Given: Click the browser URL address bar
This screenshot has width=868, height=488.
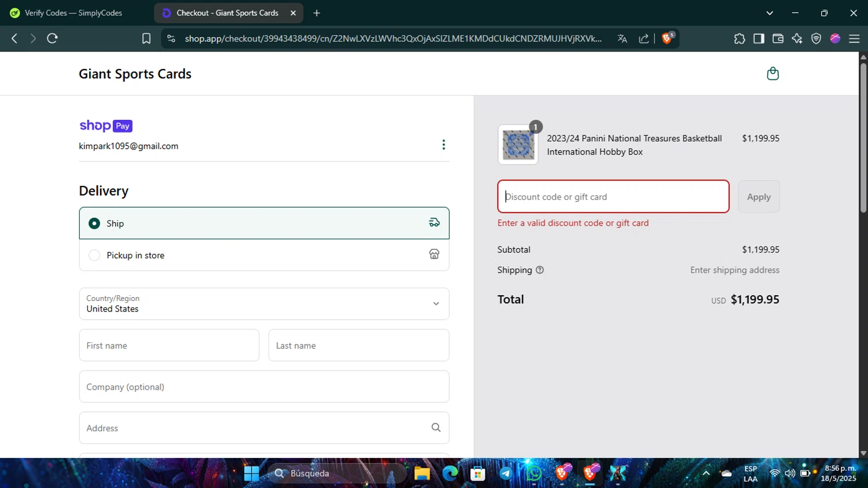Looking at the screenshot, I should click(x=393, y=38).
